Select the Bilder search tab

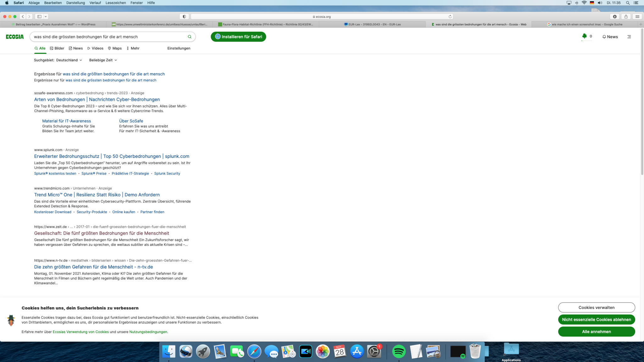click(x=57, y=48)
